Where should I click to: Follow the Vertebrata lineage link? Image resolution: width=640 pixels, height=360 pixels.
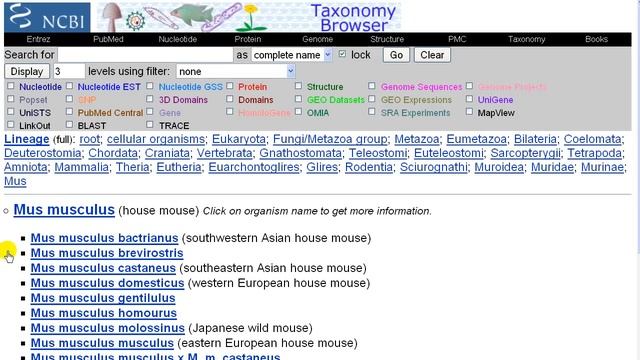[x=224, y=153]
